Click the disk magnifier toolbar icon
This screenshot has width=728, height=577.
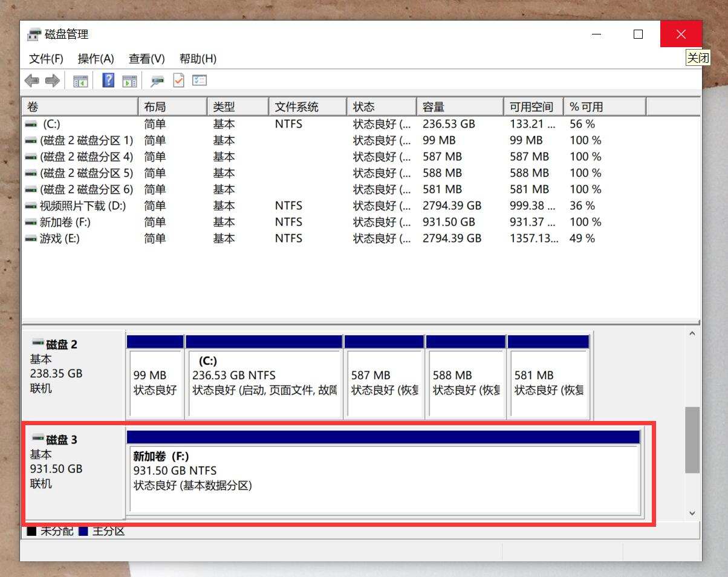(157, 80)
